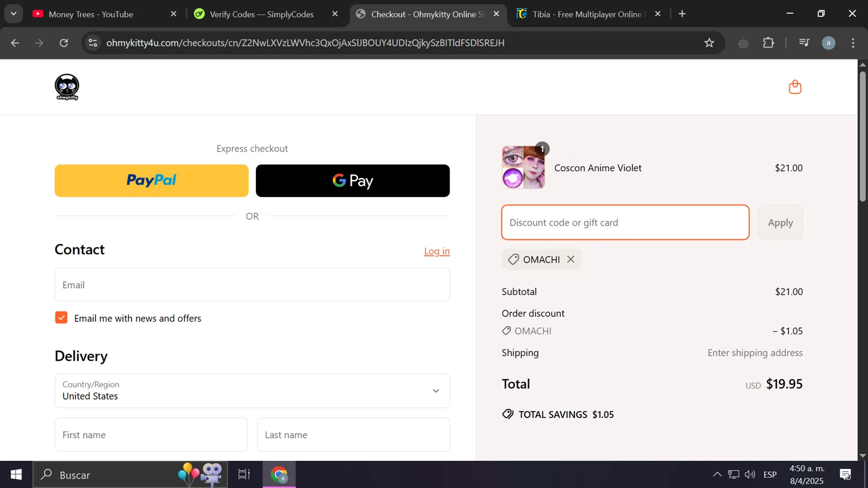Image resolution: width=868 pixels, height=488 pixels.
Task: Open Task View on the taskbar
Action: pos(244,475)
